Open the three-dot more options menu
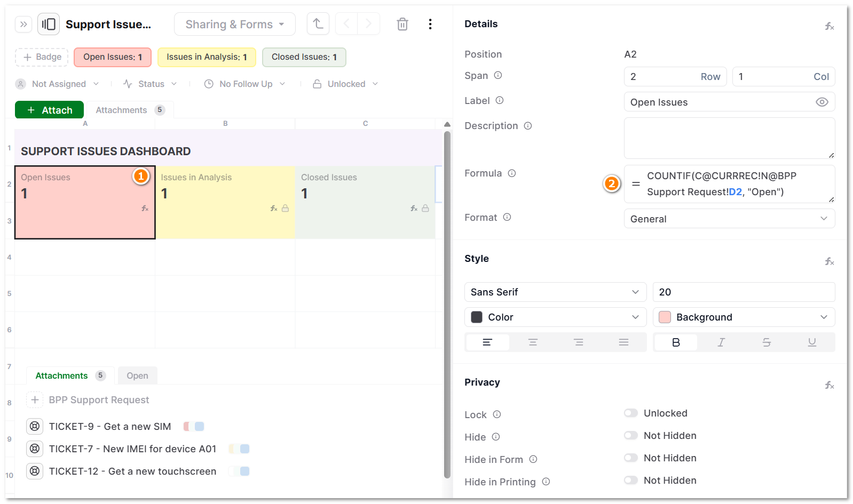This screenshot has height=504, width=853. point(430,24)
